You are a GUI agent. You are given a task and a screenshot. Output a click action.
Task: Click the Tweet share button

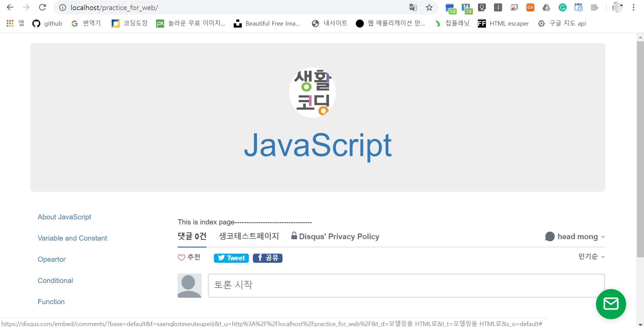231,258
